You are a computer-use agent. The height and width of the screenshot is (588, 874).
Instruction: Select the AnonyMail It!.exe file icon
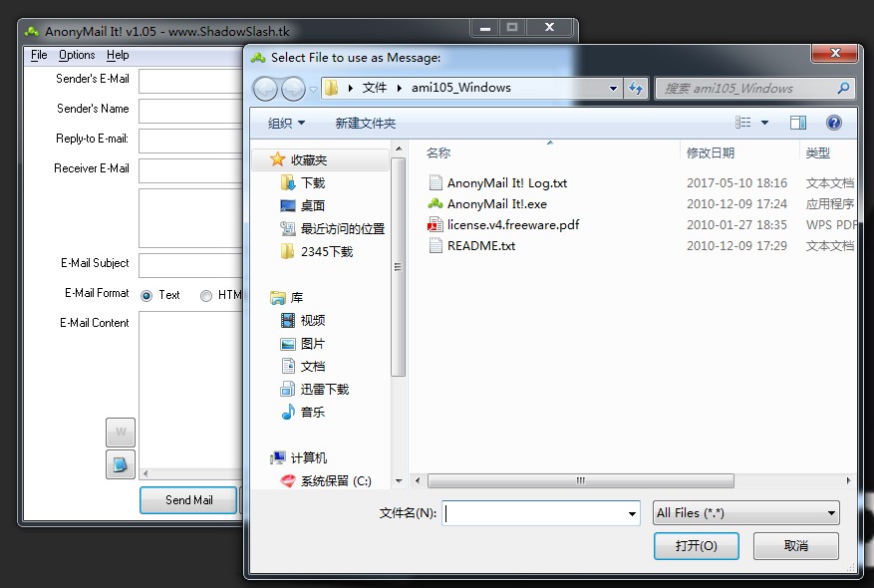tap(436, 204)
